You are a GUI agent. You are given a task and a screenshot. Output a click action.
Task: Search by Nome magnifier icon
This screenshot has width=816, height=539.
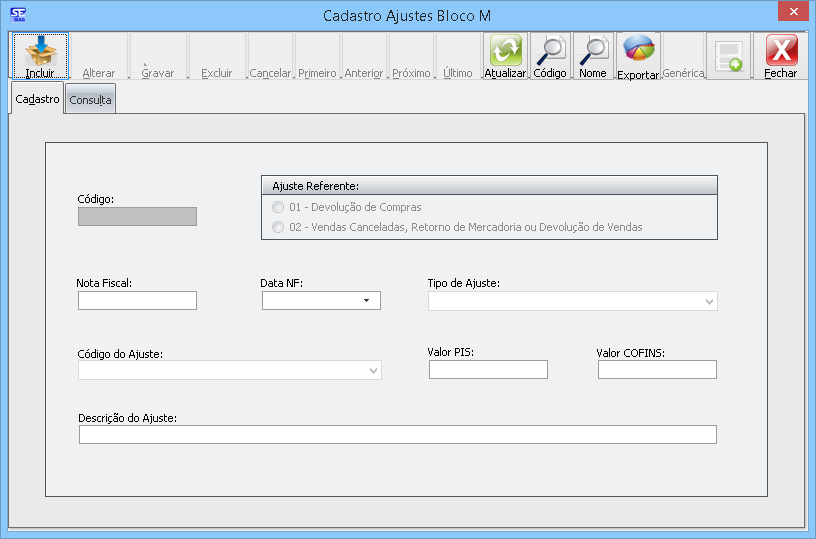593,50
